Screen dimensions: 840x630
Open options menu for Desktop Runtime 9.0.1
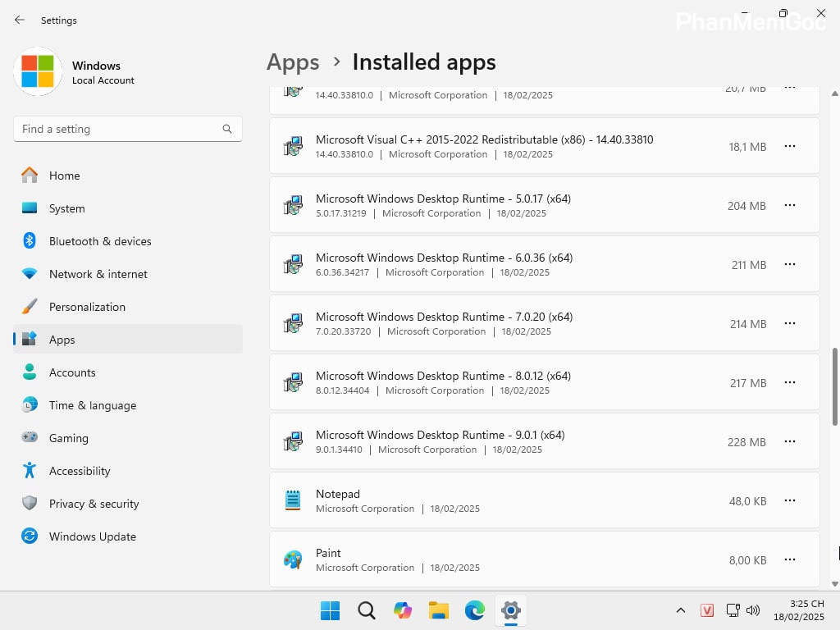[789, 441]
